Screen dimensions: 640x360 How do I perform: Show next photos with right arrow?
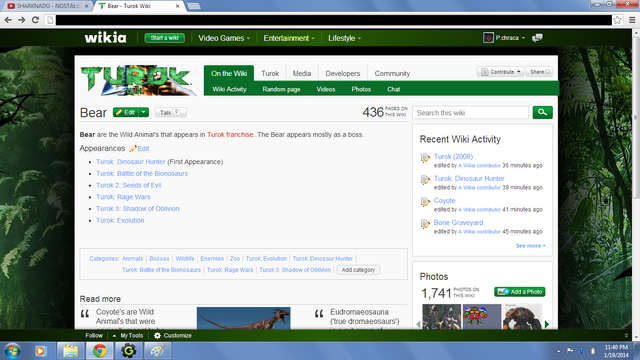[547, 324]
